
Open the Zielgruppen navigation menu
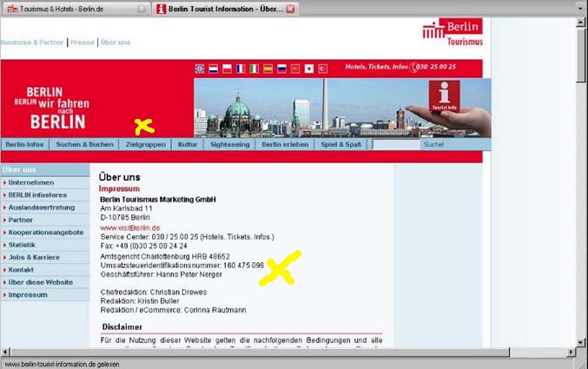(145, 144)
